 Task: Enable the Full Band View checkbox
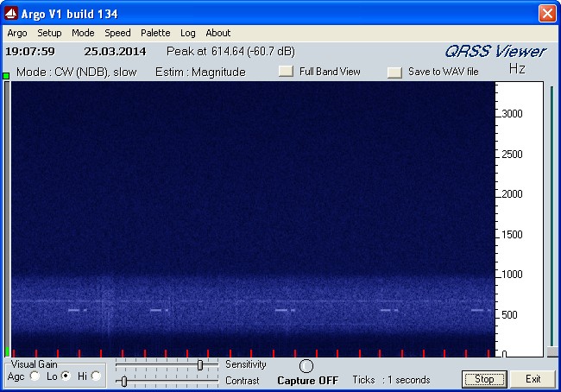(286, 72)
